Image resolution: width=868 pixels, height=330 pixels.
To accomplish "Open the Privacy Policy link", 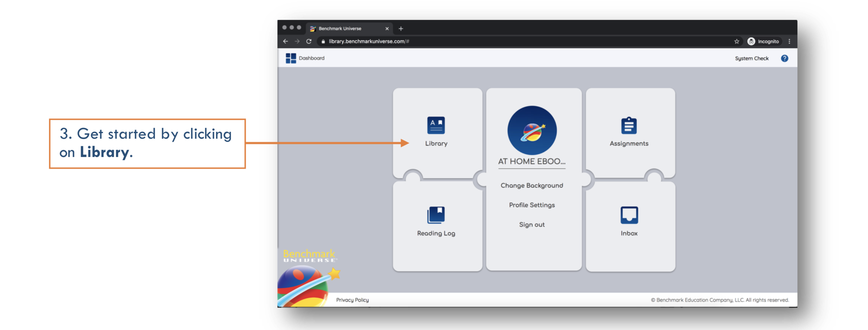I will pos(352,300).
